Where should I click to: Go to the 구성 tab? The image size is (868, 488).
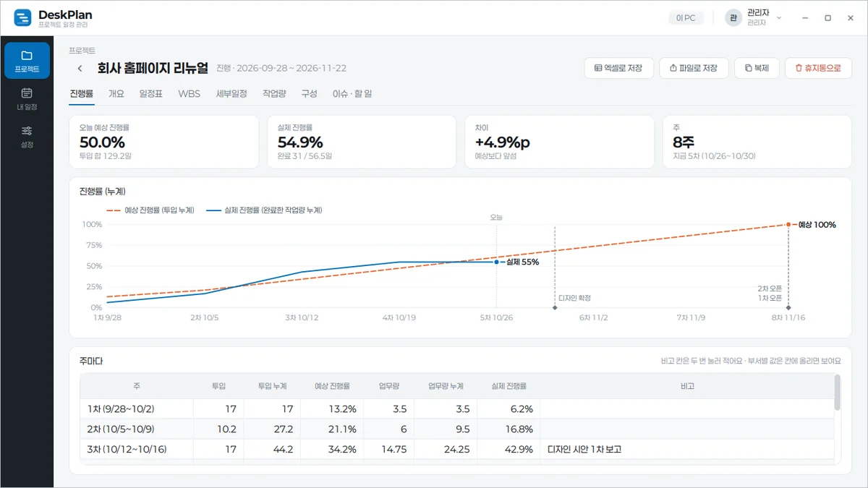pos(310,94)
